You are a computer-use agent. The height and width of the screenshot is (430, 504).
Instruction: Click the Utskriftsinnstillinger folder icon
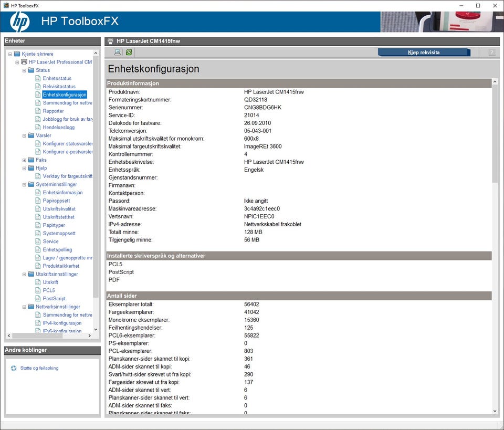tap(31, 274)
